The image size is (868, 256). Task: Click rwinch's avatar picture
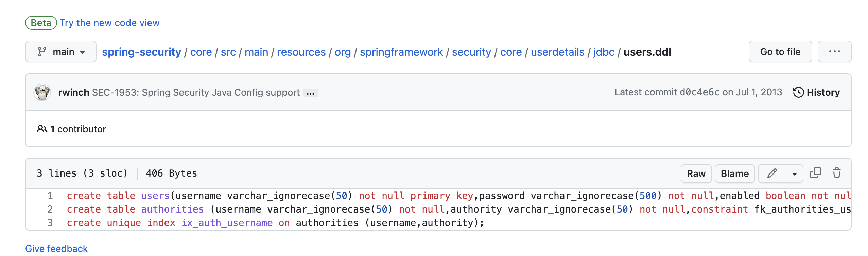click(x=42, y=92)
